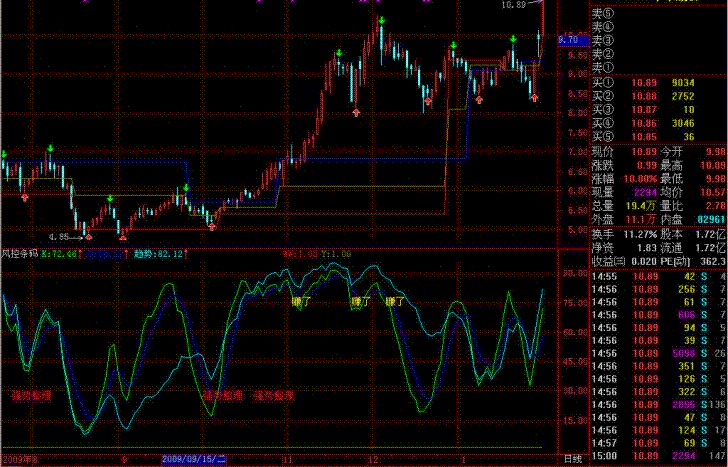
Task: Click the PE[动] 362.3 field
Action: [692, 261]
